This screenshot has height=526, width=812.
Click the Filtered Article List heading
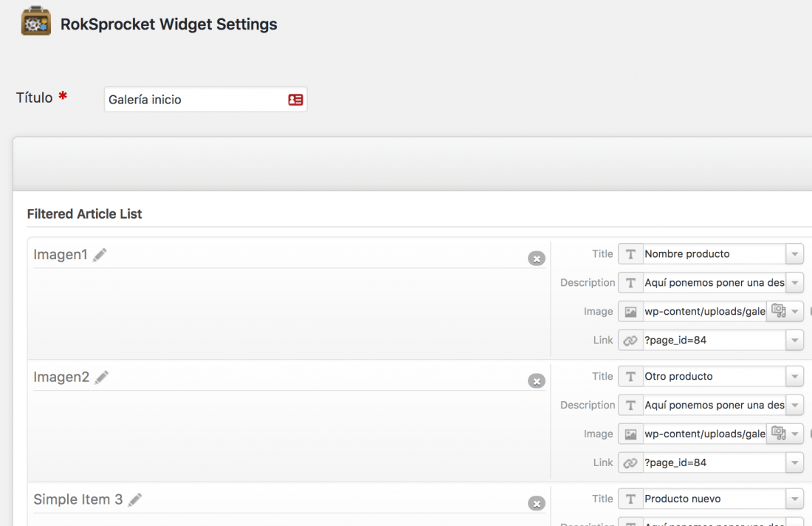coord(84,214)
